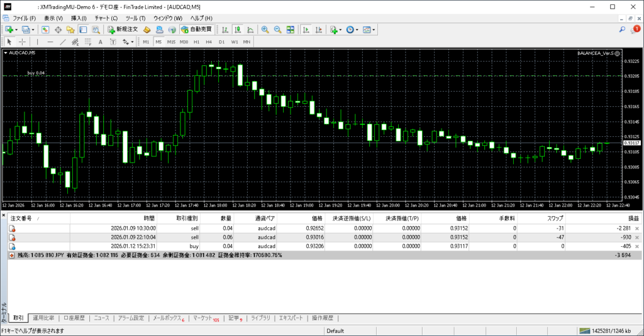Select the crosshair cursor tool
Screen dimensions: 644x336
(22, 42)
